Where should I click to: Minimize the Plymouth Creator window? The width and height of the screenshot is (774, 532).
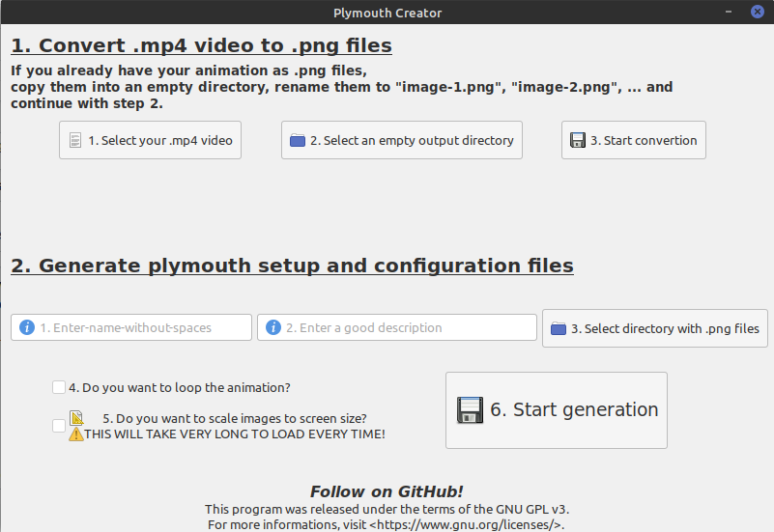pyautogui.click(x=729, y=12)
